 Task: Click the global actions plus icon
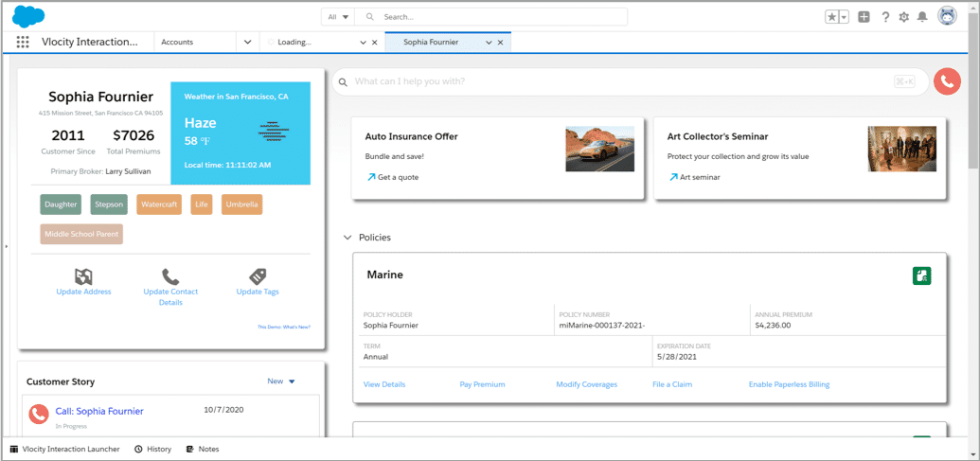coord(864,17)
